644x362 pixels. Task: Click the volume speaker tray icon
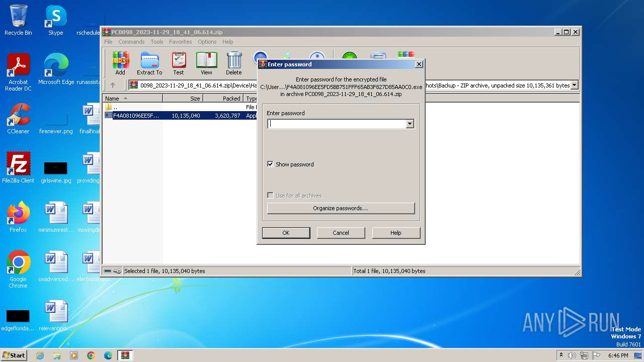tap(572, 355)
